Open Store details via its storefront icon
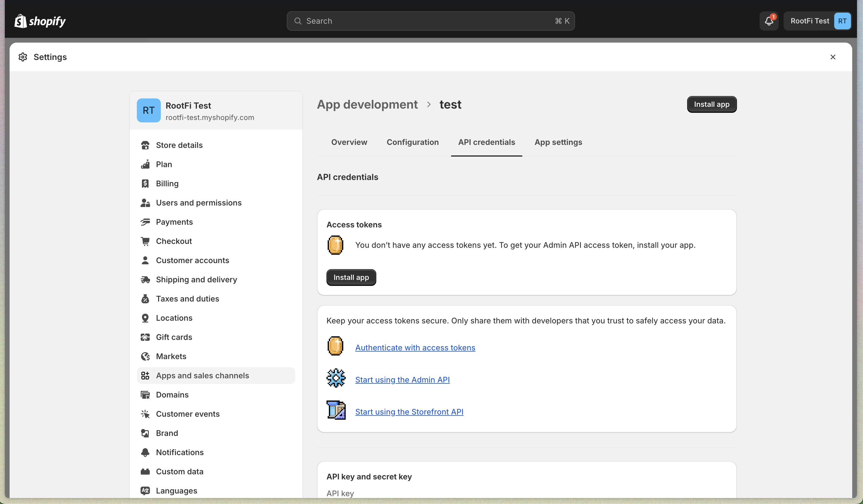Image resolution: width=863 pixels, height=504 pixels. [x=145, y=145]
